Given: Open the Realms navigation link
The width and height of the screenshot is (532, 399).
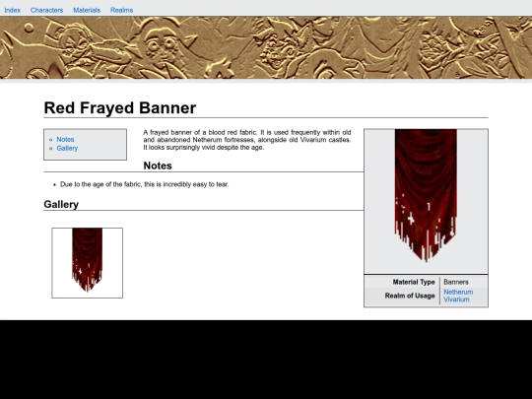Looking at the screenshot, I should coord(122,10).
